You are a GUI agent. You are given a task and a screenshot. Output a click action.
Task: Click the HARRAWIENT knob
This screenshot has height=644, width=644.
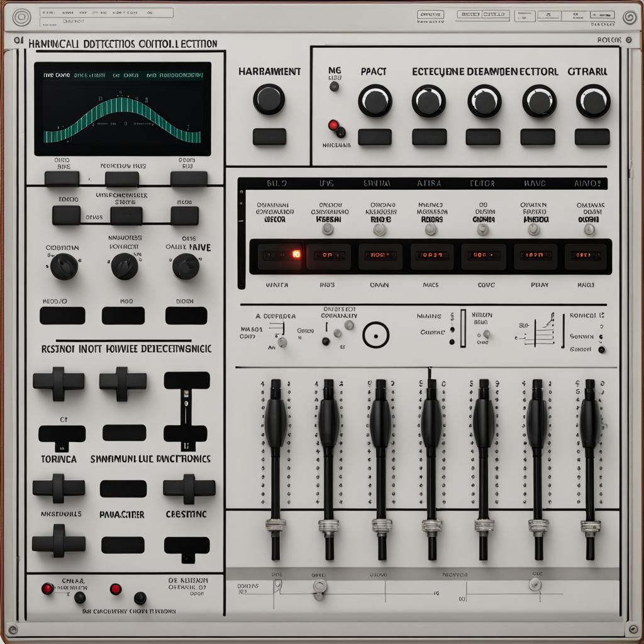click(x=269, y=101)
